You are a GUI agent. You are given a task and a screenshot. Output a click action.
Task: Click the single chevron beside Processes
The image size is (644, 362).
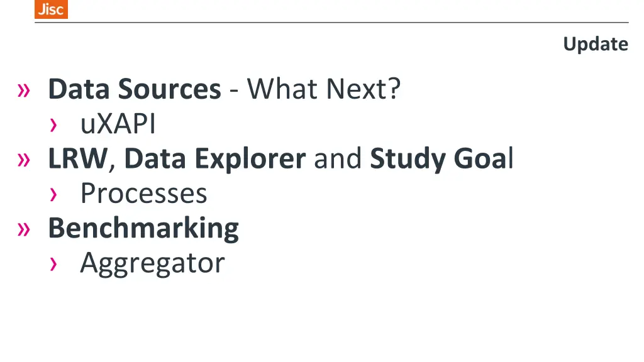(53, 195)
